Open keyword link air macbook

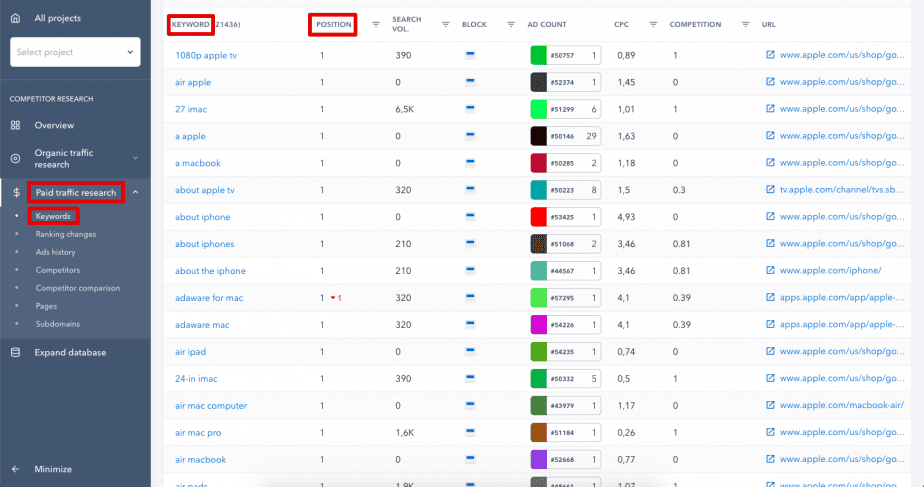tap(200, 459)
